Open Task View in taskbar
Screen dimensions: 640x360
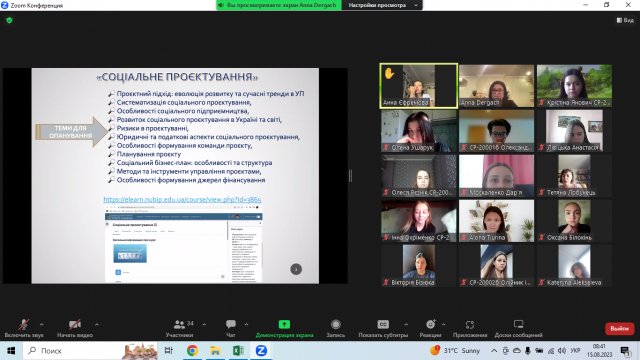[169, 351]
